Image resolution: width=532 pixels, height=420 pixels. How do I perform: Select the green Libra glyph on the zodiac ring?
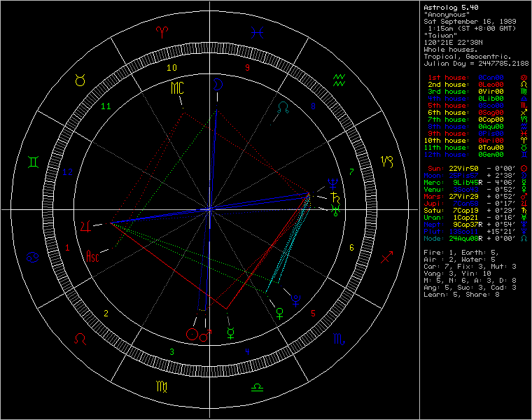(x=257, y=387)
